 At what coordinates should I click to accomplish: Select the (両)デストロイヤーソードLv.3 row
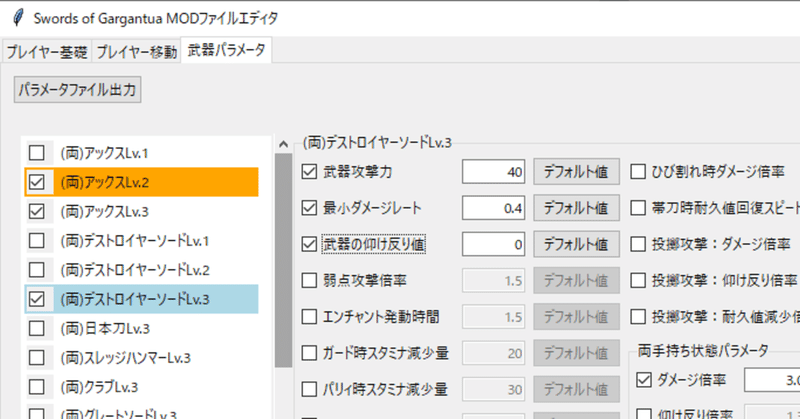coord(141,299)
